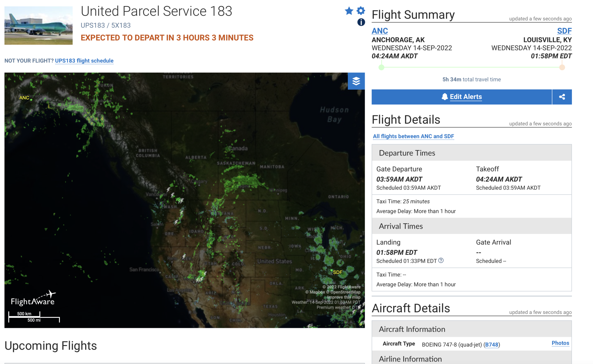Click the SDF marker on the map
593x364 pixels.
[x=337, y=272]
